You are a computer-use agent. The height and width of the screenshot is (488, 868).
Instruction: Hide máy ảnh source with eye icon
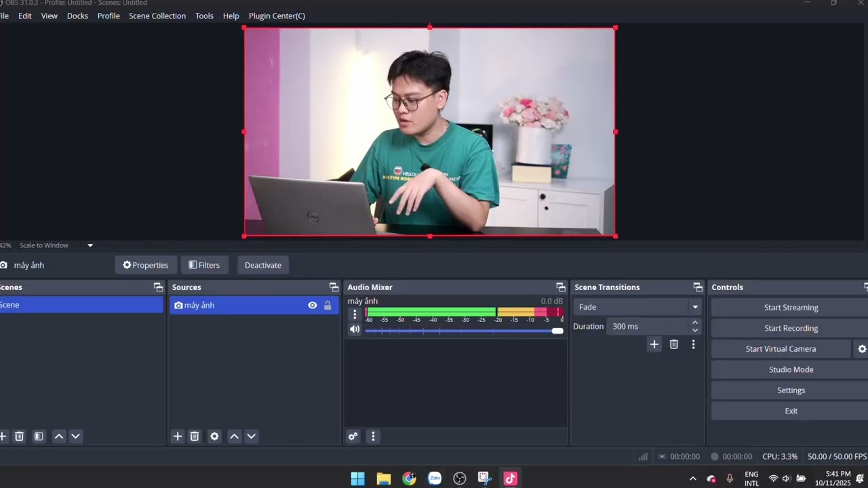[312, 306]
